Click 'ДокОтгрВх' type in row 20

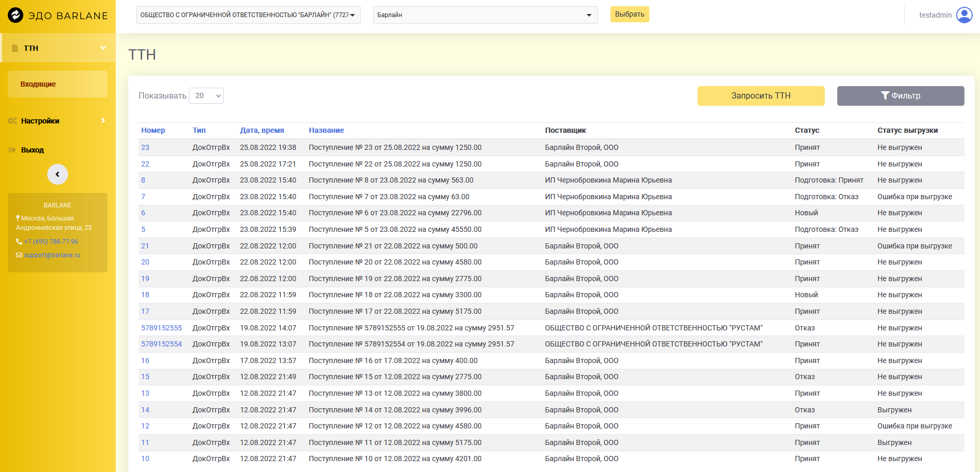211,262
